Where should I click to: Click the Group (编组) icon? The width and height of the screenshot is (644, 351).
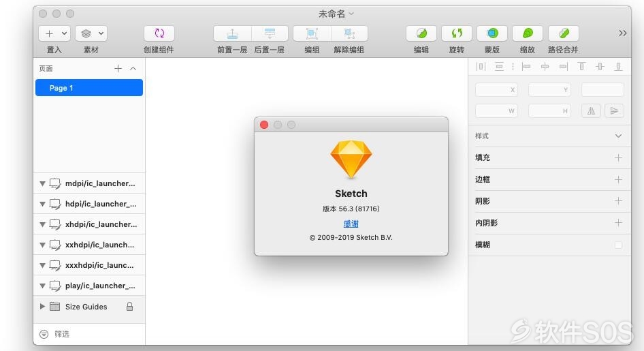click(x=312, y=33)
